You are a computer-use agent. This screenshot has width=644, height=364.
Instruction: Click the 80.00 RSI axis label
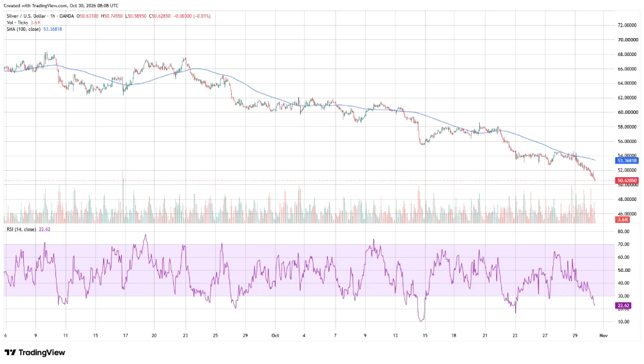click(x=623, y=232)
